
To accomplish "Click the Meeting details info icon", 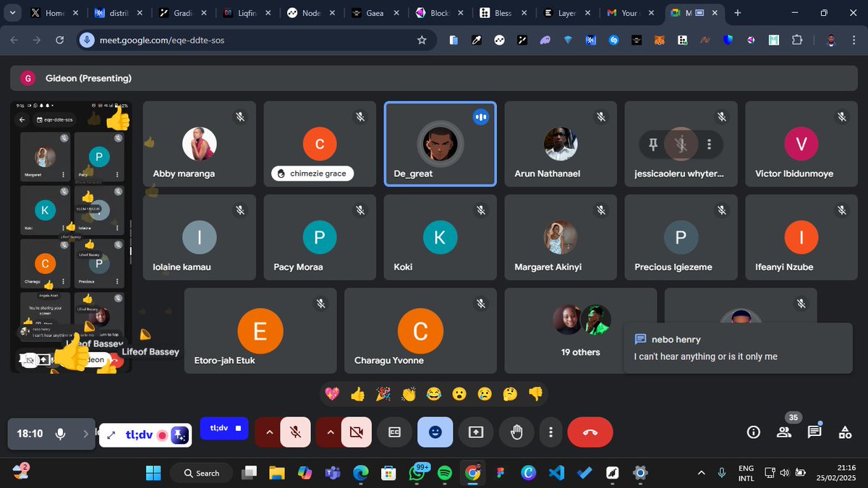I will point(754,432).
